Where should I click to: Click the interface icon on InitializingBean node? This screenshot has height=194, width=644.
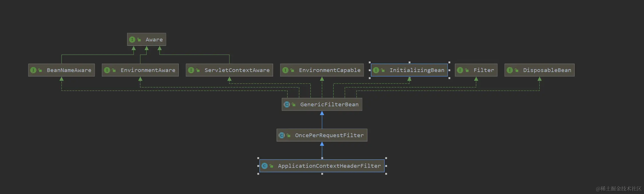(x=376, y=70)
